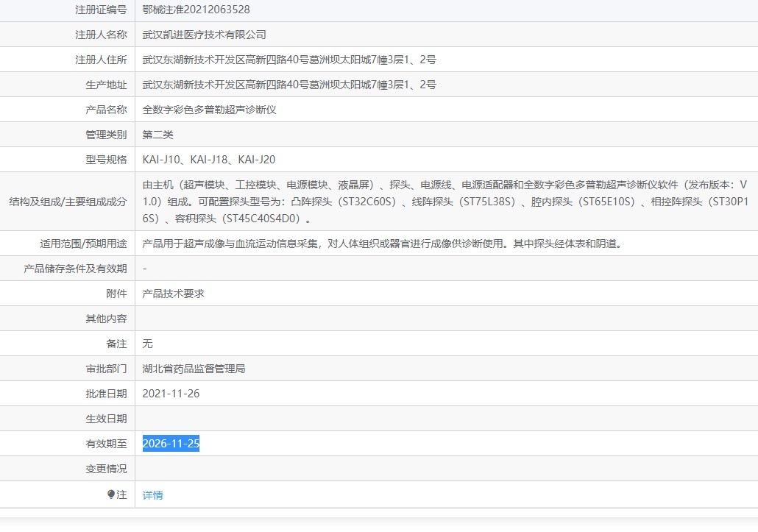Click the 批准日期 label
The image size is (758, 532).
tap(107, 394)
